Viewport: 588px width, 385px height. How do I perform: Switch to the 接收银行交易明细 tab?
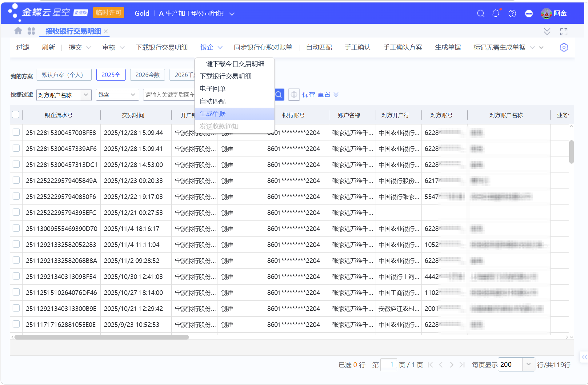[x=73, y=31]
